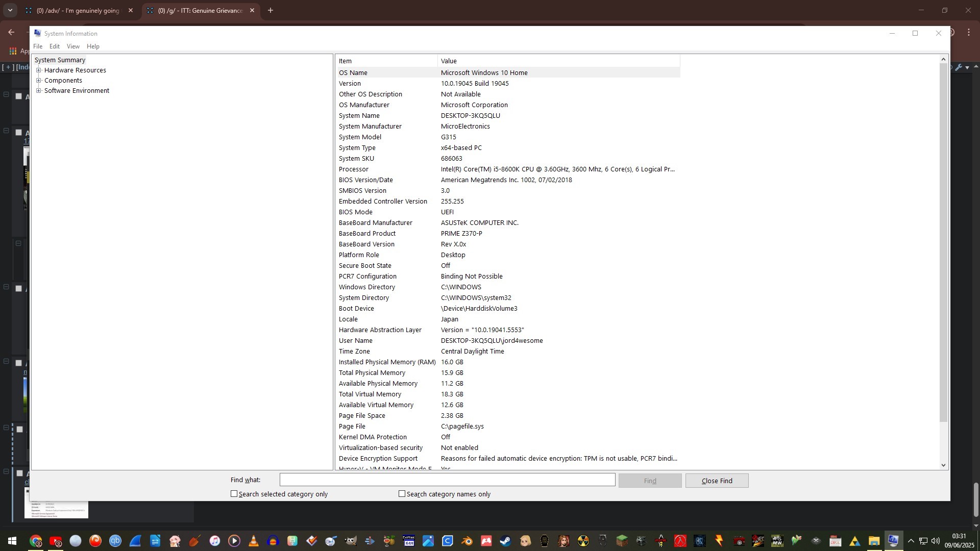Expand the Components tree node
This screenshot has height=551, width=980.
tap(39, 81)
